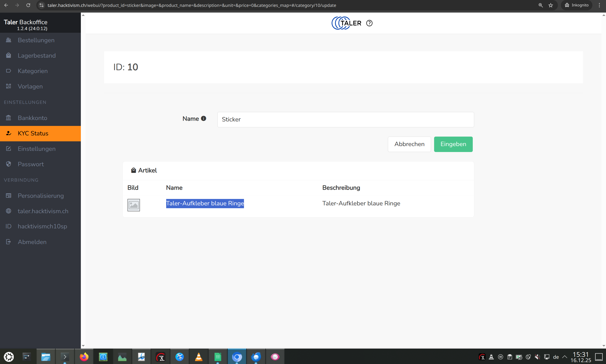Open the Taler-Aufkleber product image thumbnail

pos(133,205)
